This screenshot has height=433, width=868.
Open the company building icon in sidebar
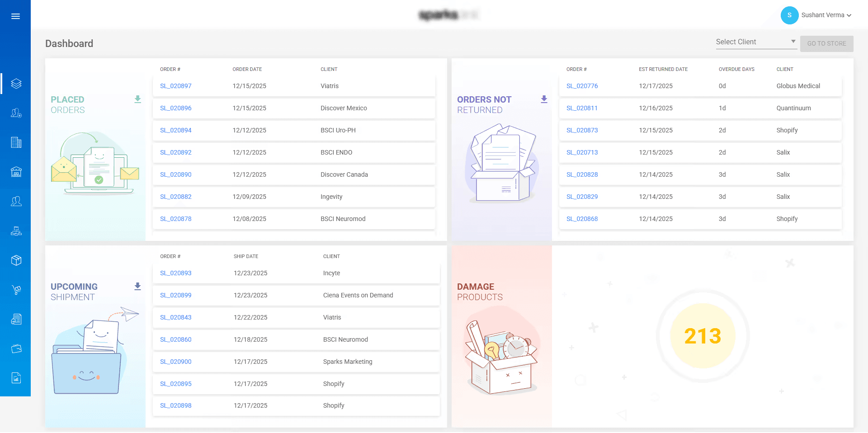[16, 142]
